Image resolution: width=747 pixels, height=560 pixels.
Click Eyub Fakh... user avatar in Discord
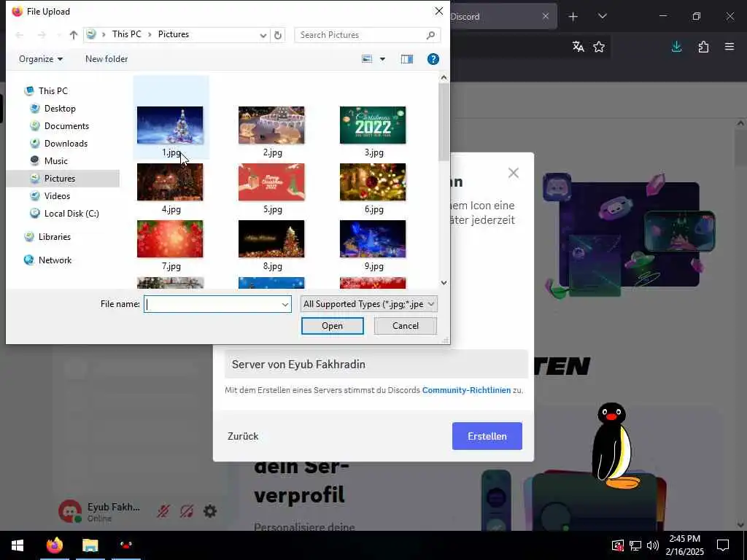click(x=70, y=511)
